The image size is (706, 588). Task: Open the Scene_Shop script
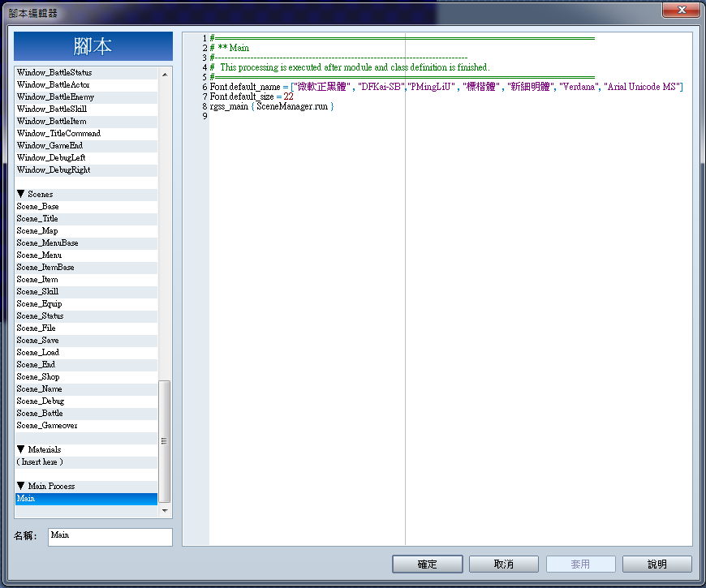point(87,376)
